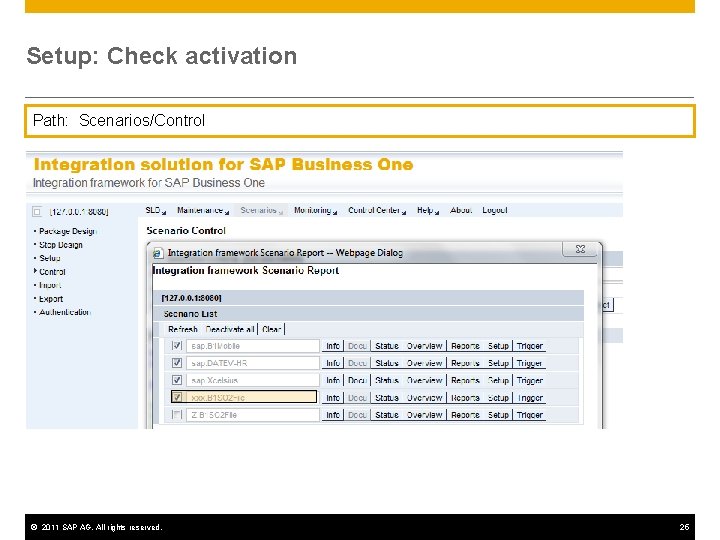Click Deactivate all button

[230, 329]
